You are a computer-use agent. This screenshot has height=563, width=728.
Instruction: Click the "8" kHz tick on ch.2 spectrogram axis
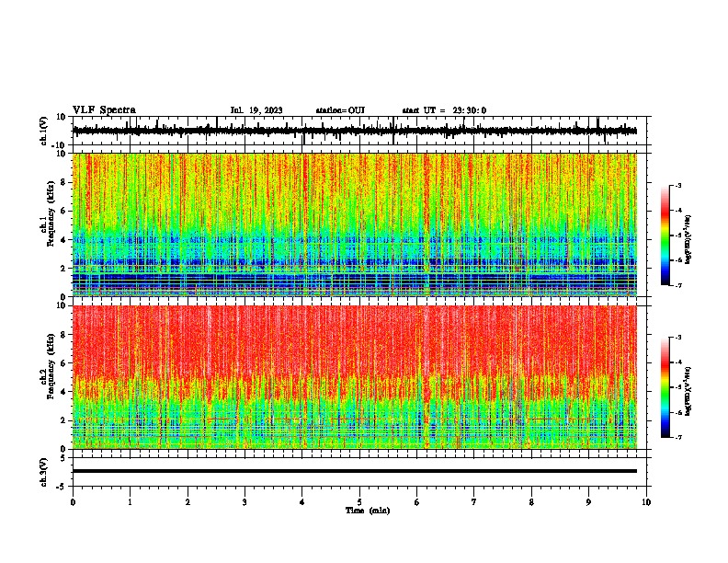pyautogui.click(x=63, y=335)
